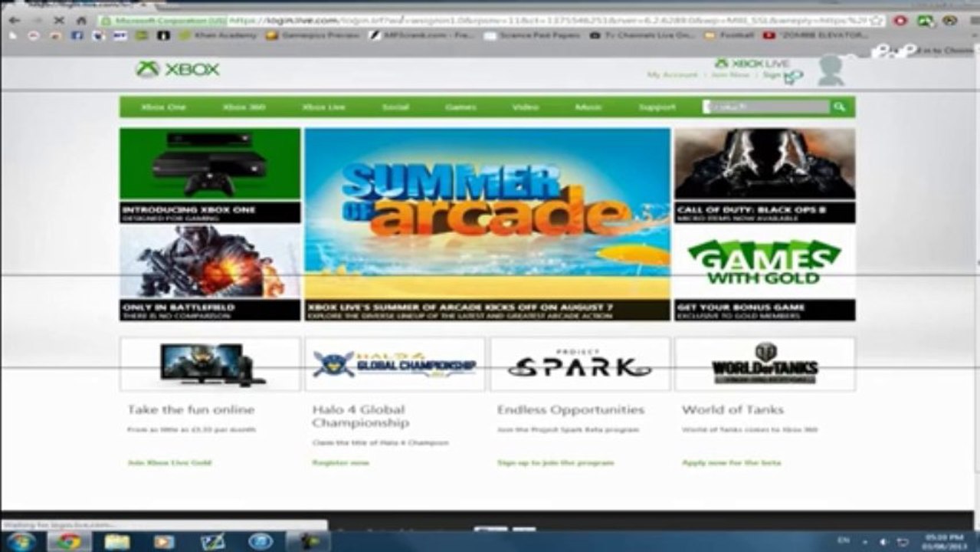Viewport: 980px width, 552px height.
Task: Open the Summer of Arcade banner
Action: pyautogui.click(x=487, y=224)
